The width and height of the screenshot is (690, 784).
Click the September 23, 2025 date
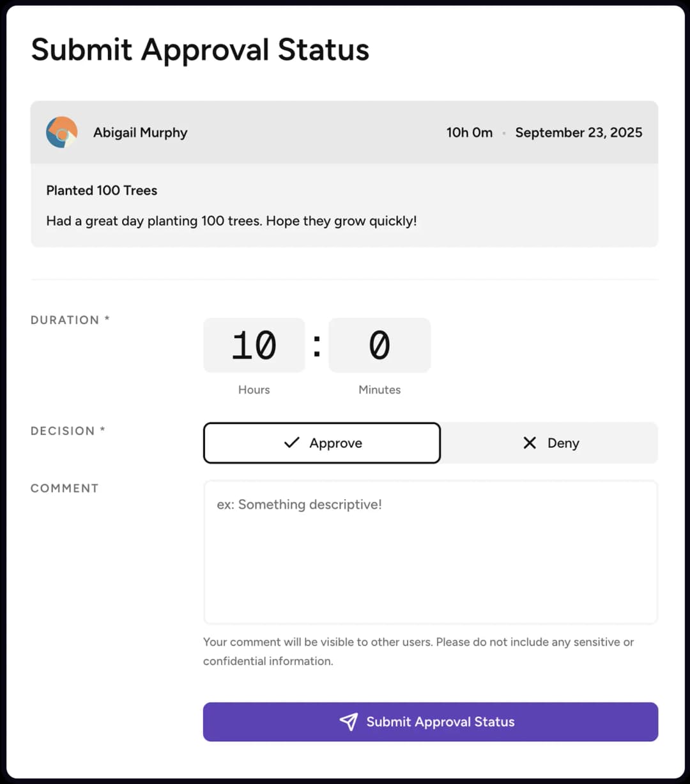click(579, 132)
